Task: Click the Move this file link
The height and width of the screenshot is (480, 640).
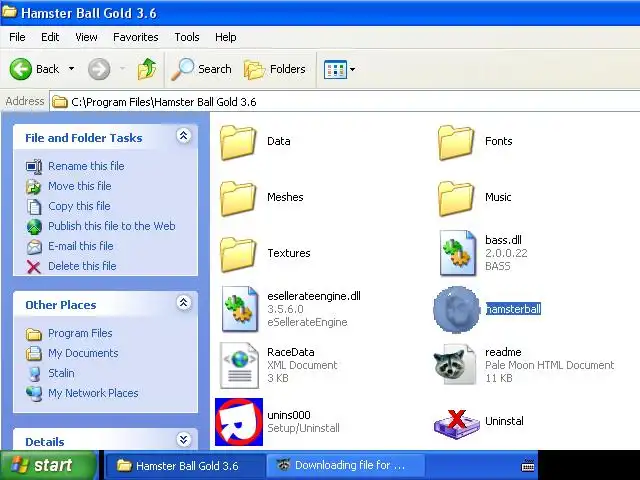Action: pyautogui.click(x=80, y=186)
